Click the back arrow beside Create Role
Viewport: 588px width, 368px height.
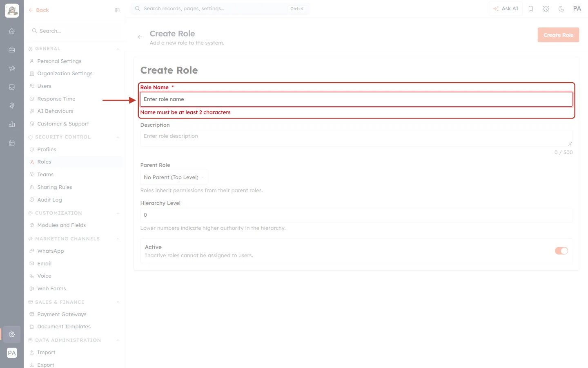140,37
